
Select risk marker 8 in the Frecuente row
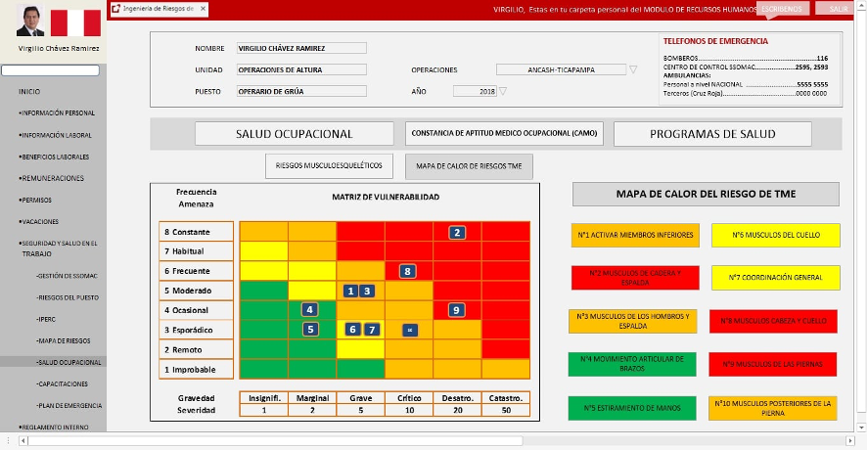(x=408, y=271)
